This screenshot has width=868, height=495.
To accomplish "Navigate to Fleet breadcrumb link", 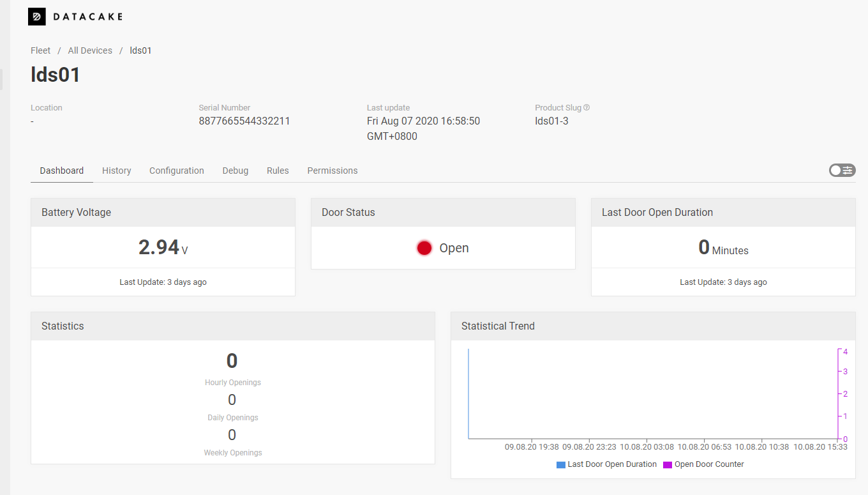I will [x=40, y=50].
